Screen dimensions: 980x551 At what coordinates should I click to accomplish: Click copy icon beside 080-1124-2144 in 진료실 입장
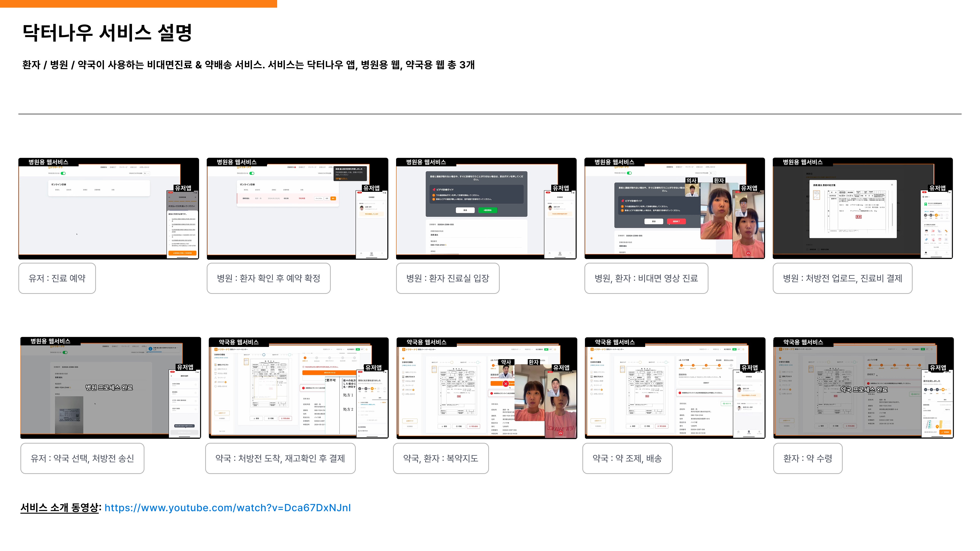[446, 245]
